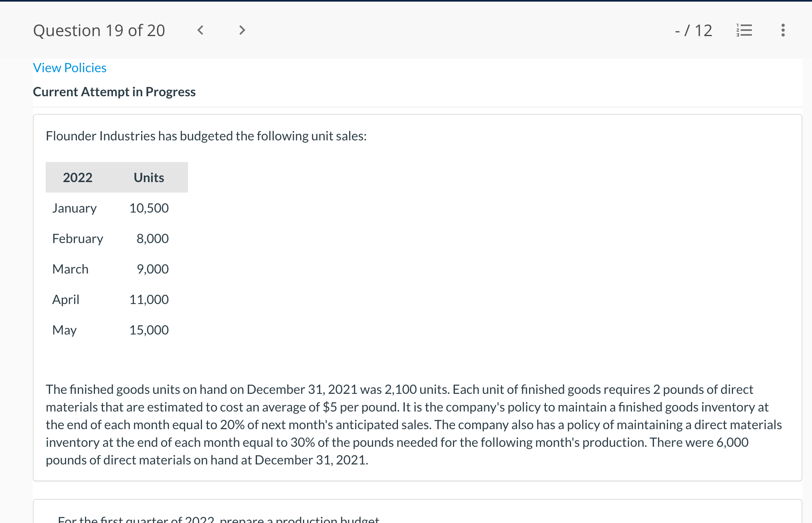Select the February units value 8,000
The height and width of the screenshot is (523, 812).
(152, 239)
